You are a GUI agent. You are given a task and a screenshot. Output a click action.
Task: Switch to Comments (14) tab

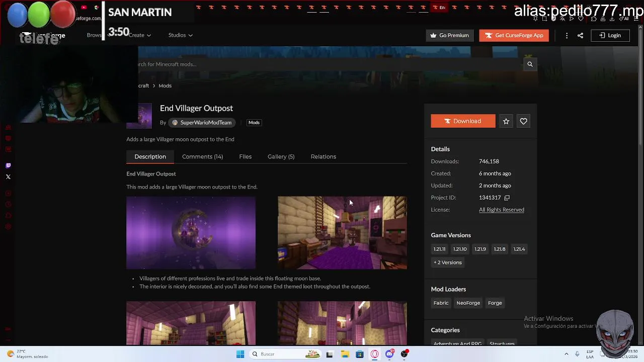[202, 156]
